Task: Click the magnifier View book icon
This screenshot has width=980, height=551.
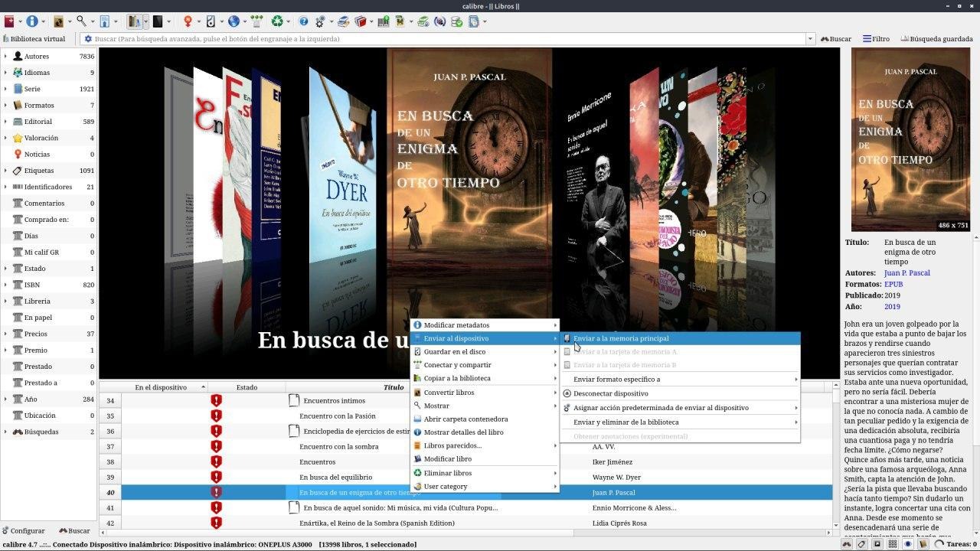Action: coord(81,21)
